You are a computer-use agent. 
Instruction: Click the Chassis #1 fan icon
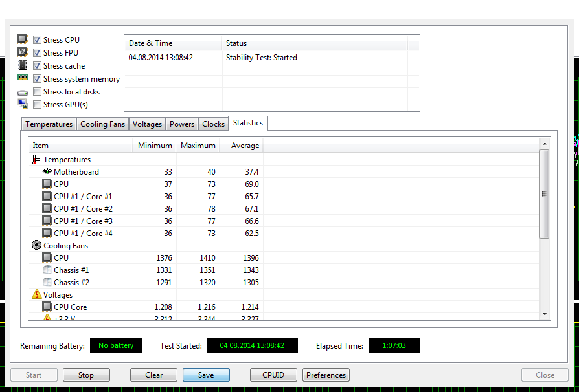(47, 270)
